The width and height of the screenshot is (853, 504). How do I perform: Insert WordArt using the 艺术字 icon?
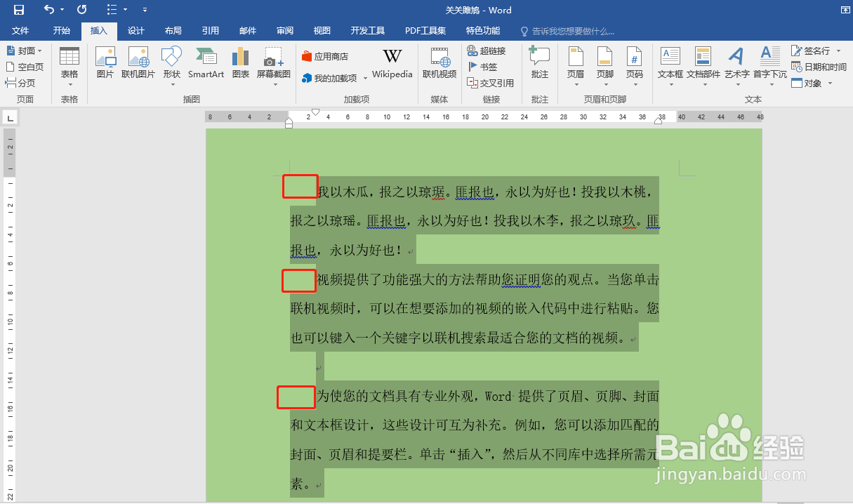click(x=736, y=67)
